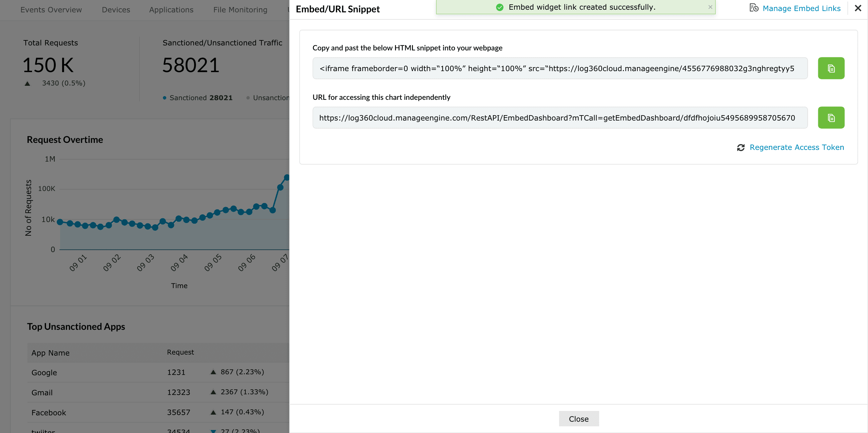Click the Gmail row in Top Unsanctioned Apps
Screen dimensions: 868x433
coord(101,392)
